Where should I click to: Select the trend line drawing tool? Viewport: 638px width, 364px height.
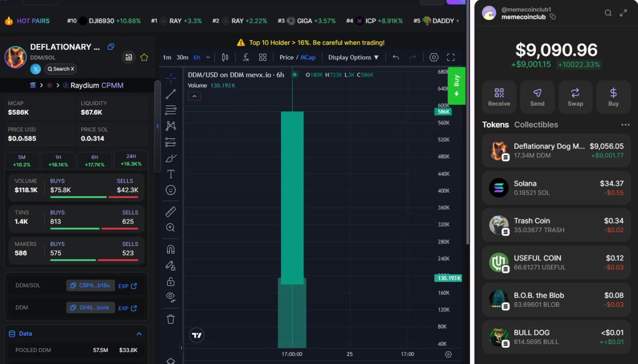click(170, 94)
